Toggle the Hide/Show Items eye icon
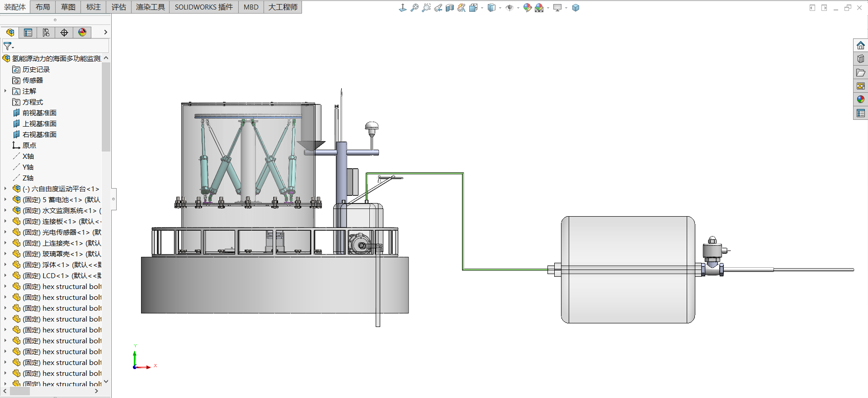Screen dimensions: 868x398 509,8
